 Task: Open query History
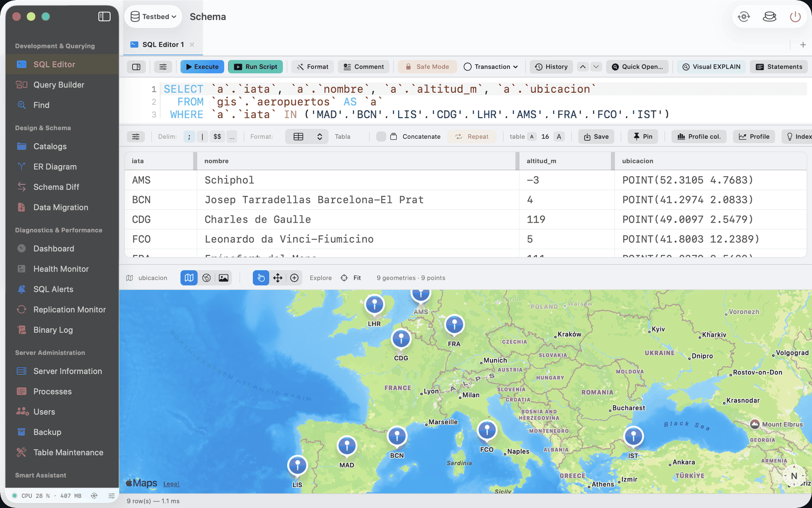tap(551, 67)
